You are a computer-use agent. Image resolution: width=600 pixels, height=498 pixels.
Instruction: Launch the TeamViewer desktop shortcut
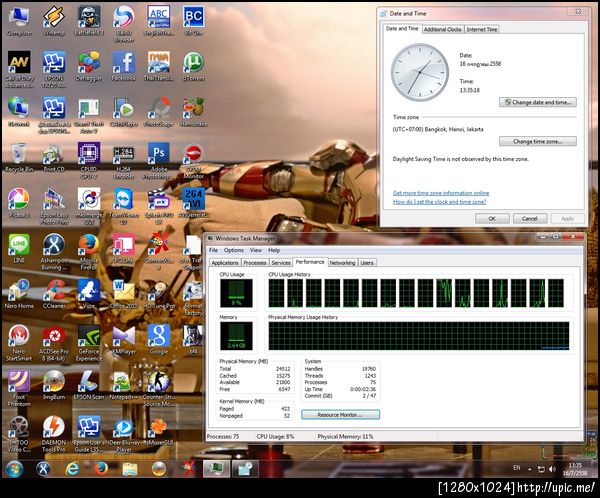pyautogui.click(x=124, y=207)
